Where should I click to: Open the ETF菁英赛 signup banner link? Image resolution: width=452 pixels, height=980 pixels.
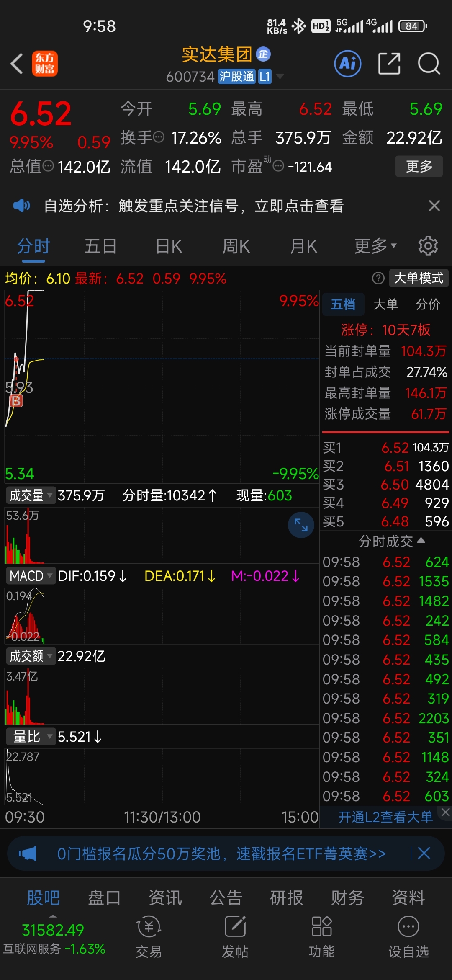(221, 853)
